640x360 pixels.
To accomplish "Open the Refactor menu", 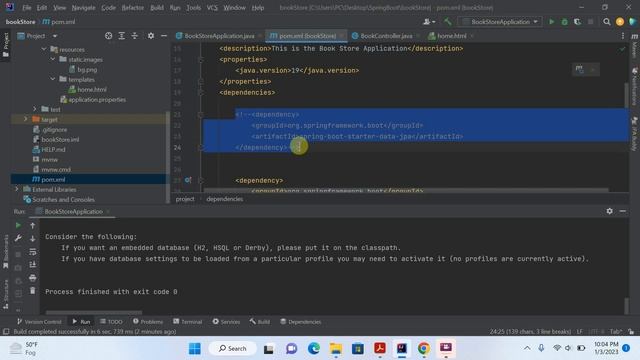I will click(133, 8).
